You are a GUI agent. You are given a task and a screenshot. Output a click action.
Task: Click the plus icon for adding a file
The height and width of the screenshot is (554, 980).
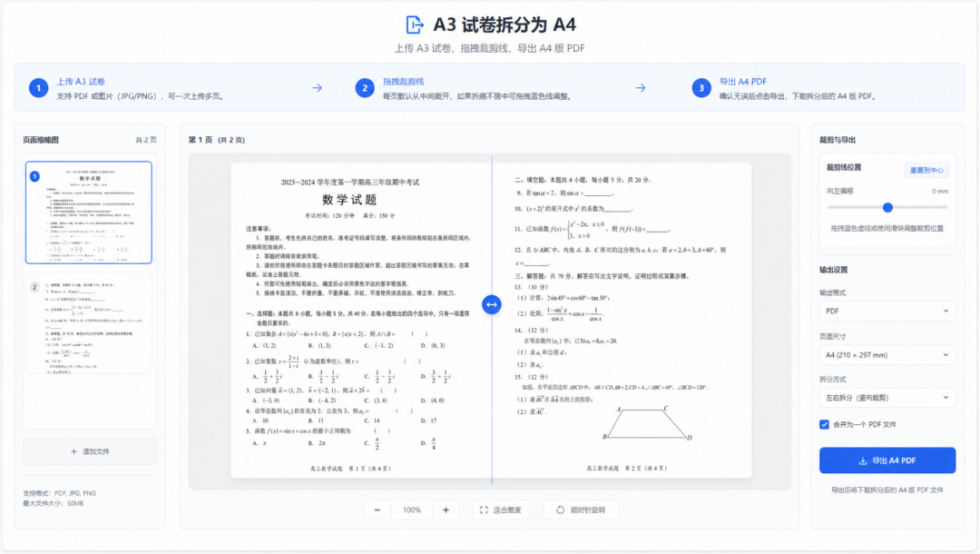(73, 451)
